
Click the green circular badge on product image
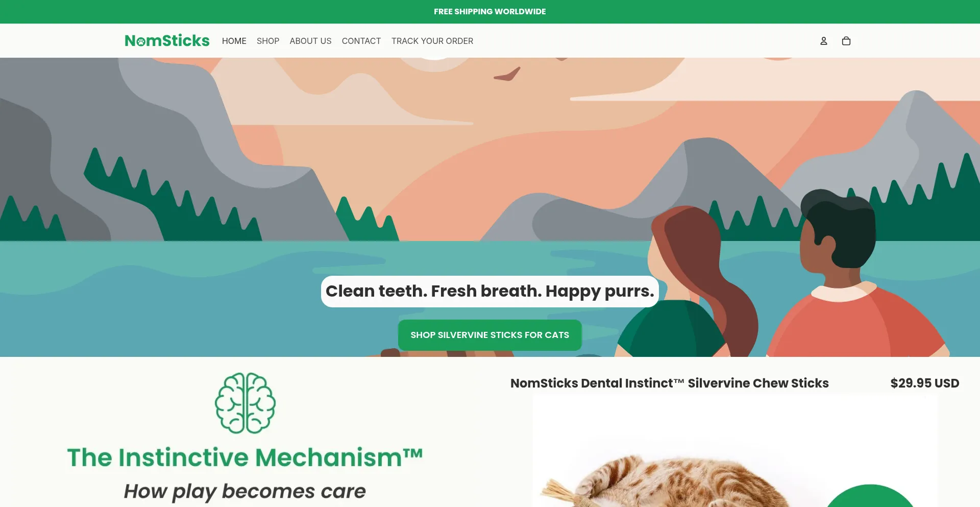tap(870, 496)
